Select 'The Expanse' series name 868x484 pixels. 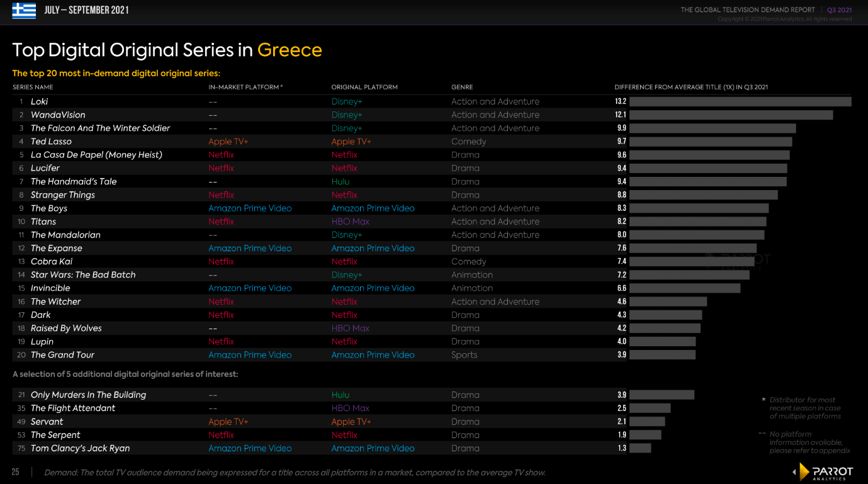coord(57,248)
